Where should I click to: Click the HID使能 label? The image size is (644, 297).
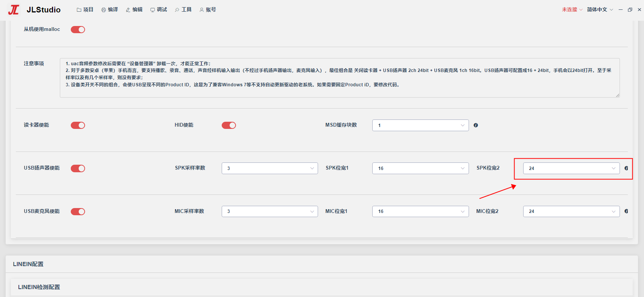click(x=184, y=125)
